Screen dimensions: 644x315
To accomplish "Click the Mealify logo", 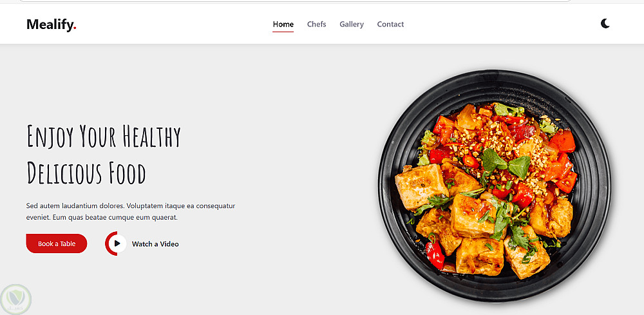I will pyautogui.click(x=52, y=24).
